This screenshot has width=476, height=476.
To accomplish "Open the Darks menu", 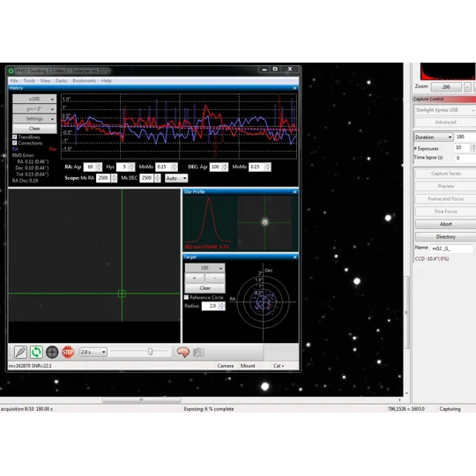I will 61,81.
